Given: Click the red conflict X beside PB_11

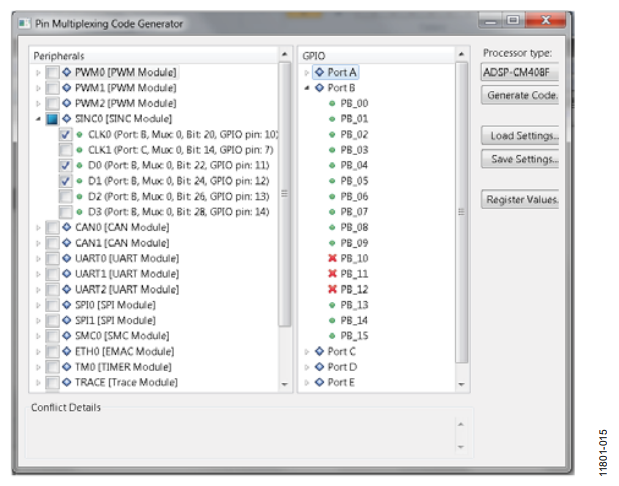Looking at the screenshot, I should (x=332, y=274).
